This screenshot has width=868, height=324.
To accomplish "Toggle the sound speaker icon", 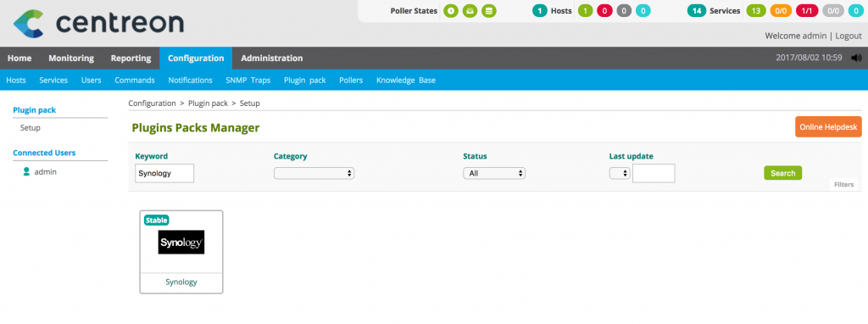I will click(x=857, y=58).
